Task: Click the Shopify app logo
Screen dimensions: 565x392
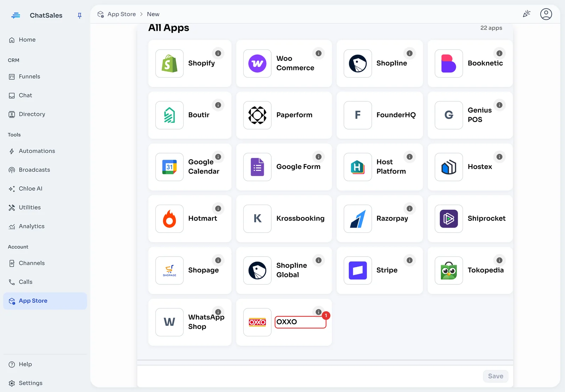Action: click(x=169, y=64)
